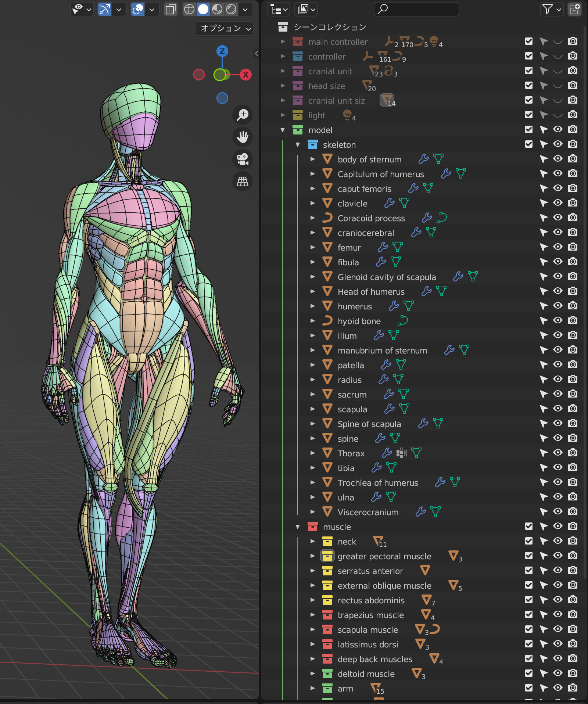Screen dimensions: 588x704
Task: Switch viewport to wireframe shading mode
Action: point(190,10)
